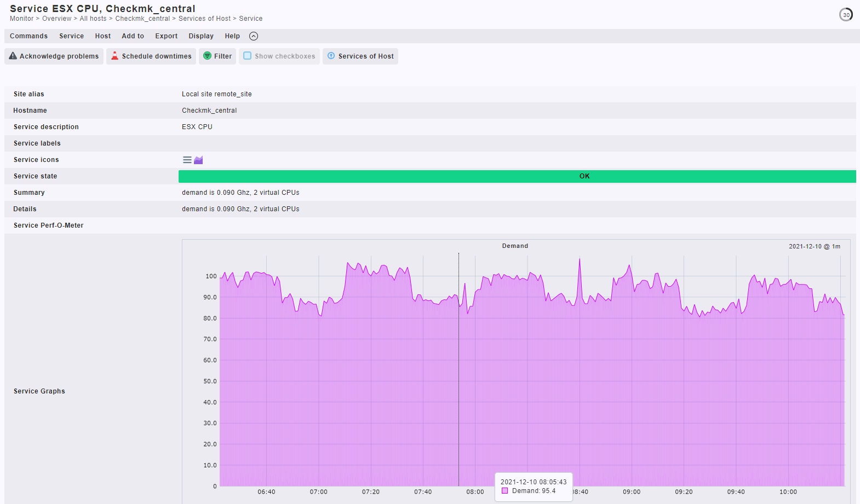The width and height of the screenshot is (860, 504).
Task: Open the Host menu
Action: (x=103, y=36)
